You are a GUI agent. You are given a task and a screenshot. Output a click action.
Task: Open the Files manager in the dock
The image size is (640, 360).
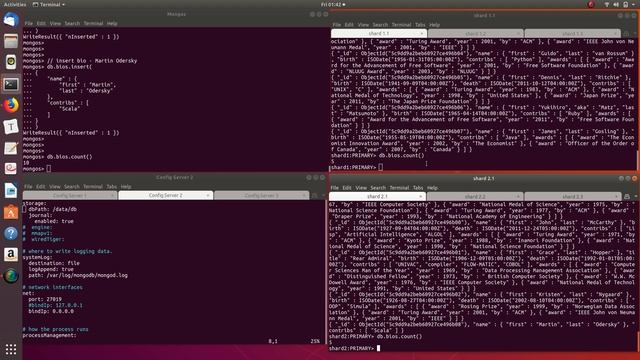(11, 41)
